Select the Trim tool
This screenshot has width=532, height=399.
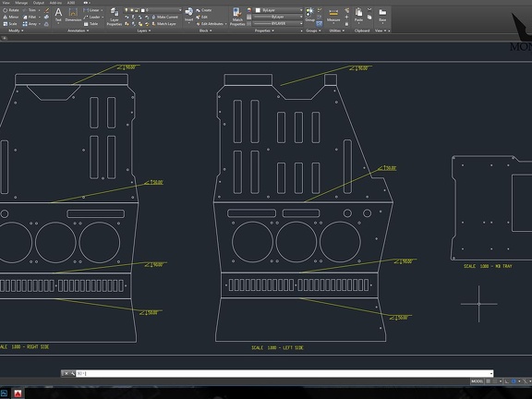click(x=30, y=10)
